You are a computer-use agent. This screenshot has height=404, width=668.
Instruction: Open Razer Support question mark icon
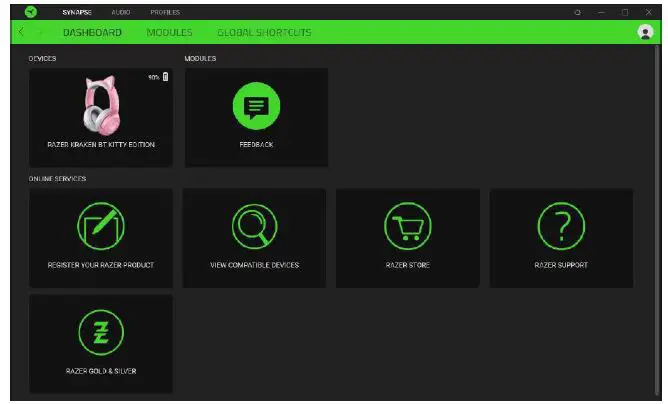(x=561, y=226)
